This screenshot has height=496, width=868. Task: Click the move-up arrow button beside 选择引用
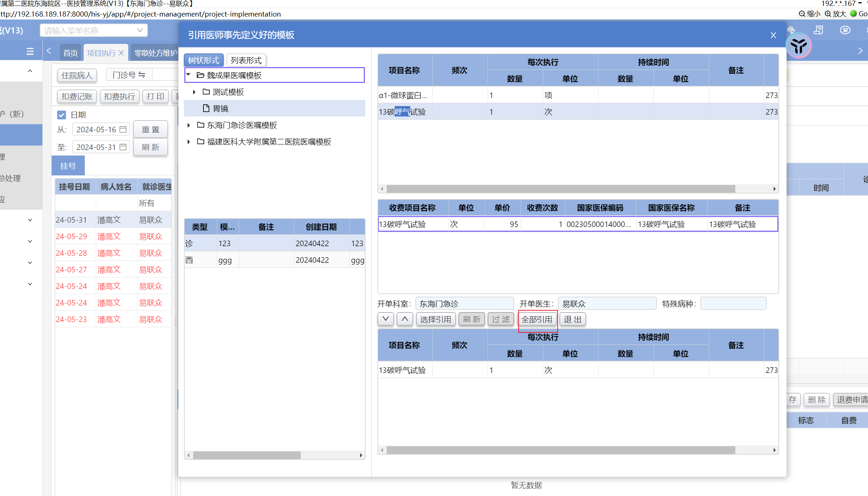[405, 319]
